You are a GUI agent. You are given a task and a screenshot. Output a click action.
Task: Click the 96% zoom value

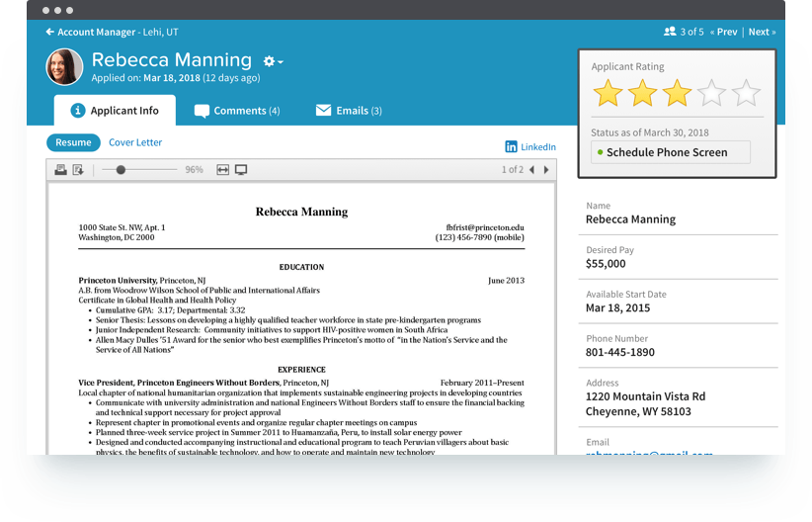pos(195,170)
